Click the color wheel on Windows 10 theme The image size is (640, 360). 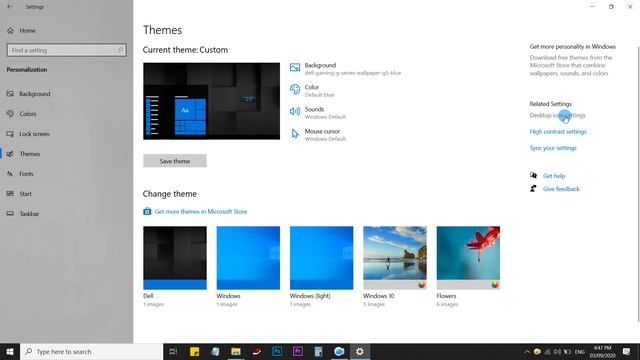422,284
